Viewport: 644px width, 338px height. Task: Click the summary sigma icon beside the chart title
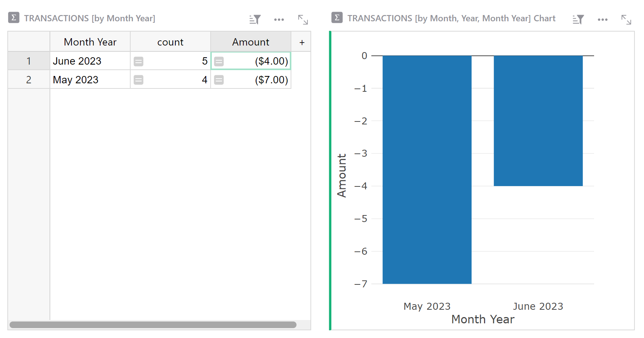click(337, 18)
